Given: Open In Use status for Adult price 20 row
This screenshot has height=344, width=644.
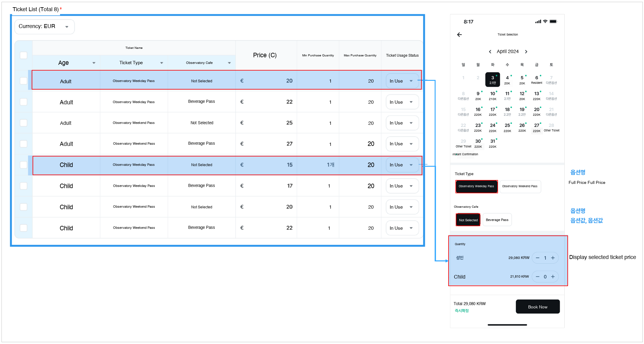Looking at the screenshot, I should pos(402,81).
